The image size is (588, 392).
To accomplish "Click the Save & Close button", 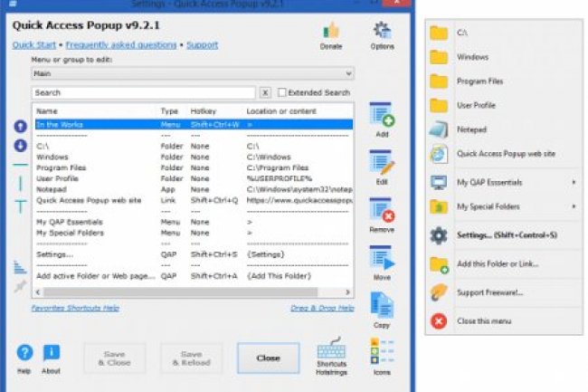I will click(x=114, y=359).
